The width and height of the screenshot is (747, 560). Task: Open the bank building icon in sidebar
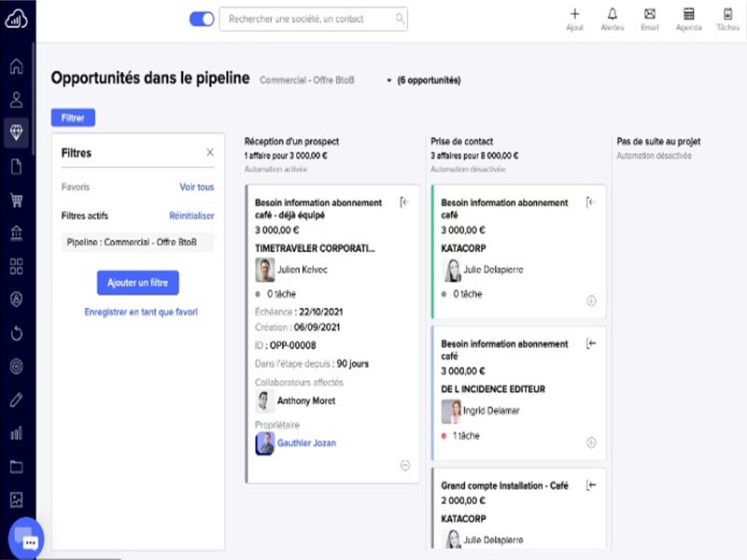[16, 232]
